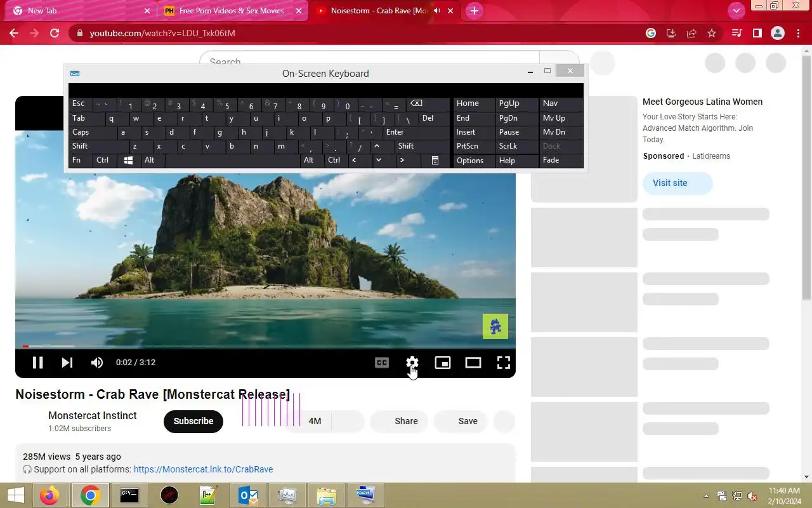The image size is (812, 508).
Task: Open the Meet Gorgeous Latina Women ad title
Action: tap(702, 102)
